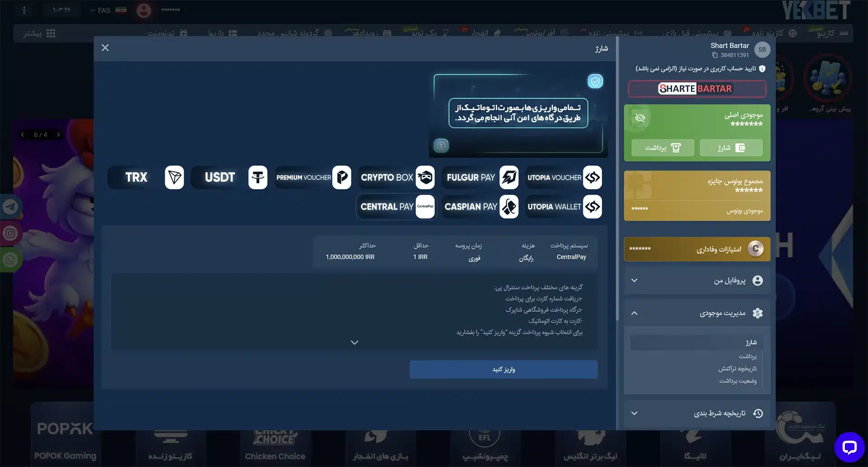
Task: Go to next promo slide arrow
Action: tap(58, 135)
